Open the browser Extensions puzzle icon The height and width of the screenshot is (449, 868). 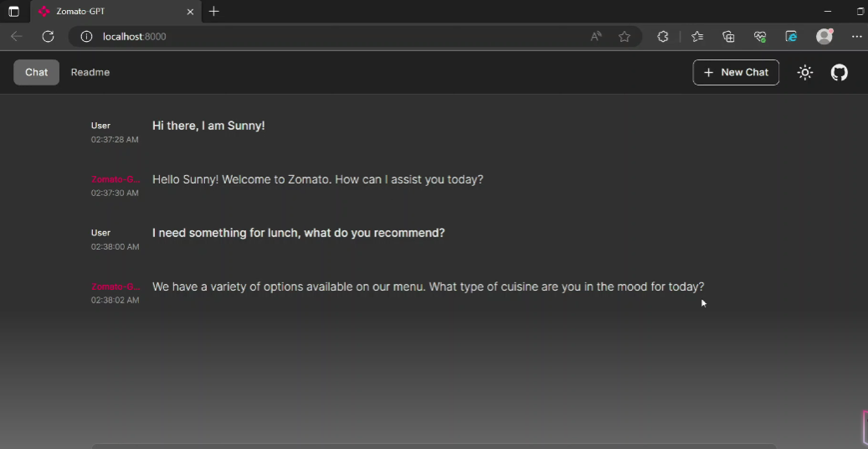click(x=663, y=37)
